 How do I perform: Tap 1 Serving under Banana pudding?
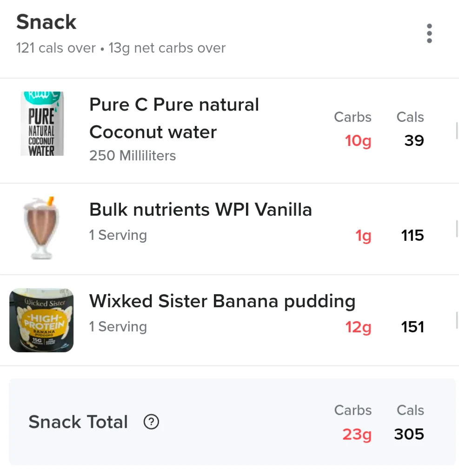tap(118, 327)
